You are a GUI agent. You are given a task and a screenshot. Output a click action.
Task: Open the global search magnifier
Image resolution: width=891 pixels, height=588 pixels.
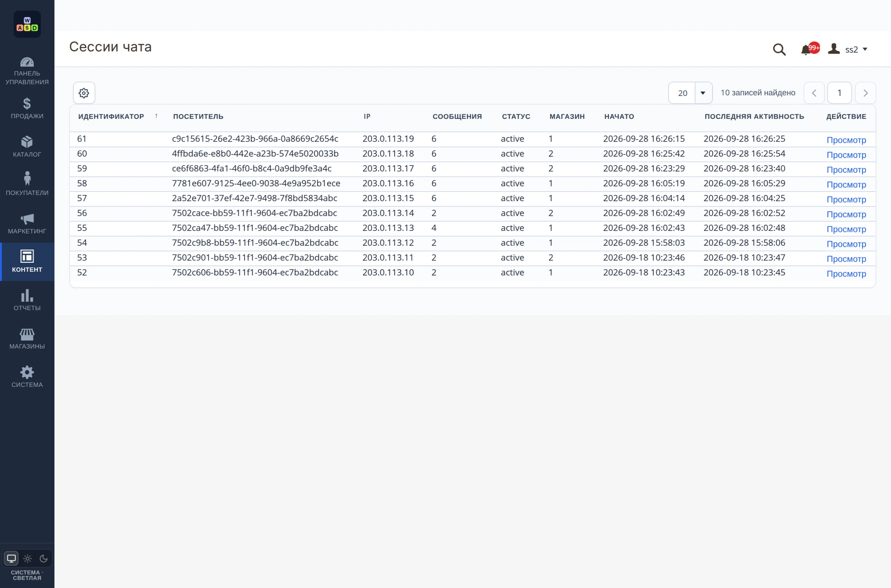(x=779, y=49)
